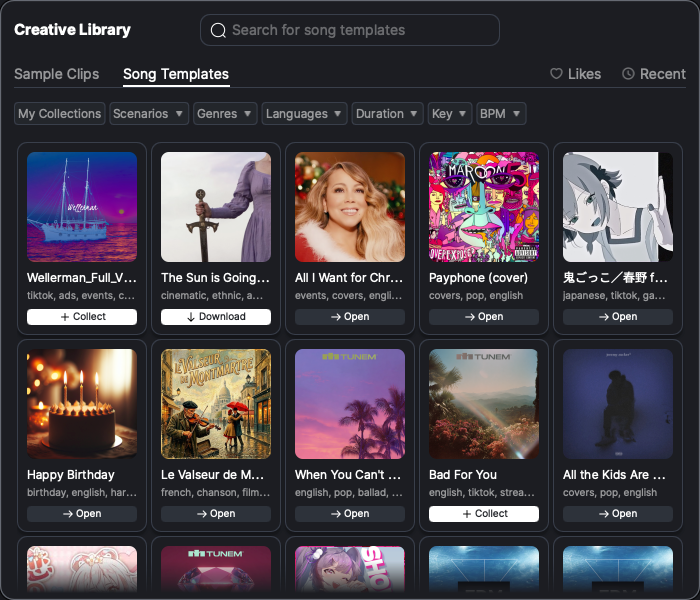Image resolution: width=700 pixels, height=600 pixels.
Task: Open the Happy Birthday template
Action: [82, 514]
